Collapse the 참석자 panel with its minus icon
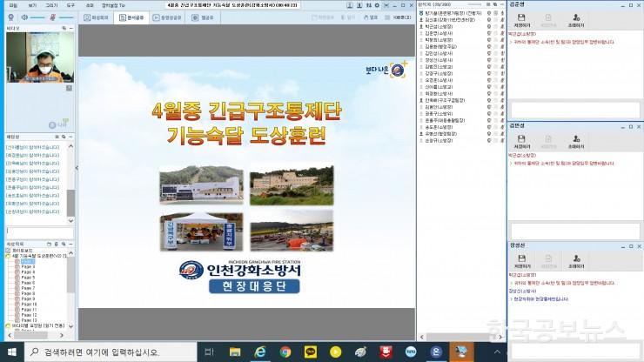 pyautogui.click(x=502, y=4)
